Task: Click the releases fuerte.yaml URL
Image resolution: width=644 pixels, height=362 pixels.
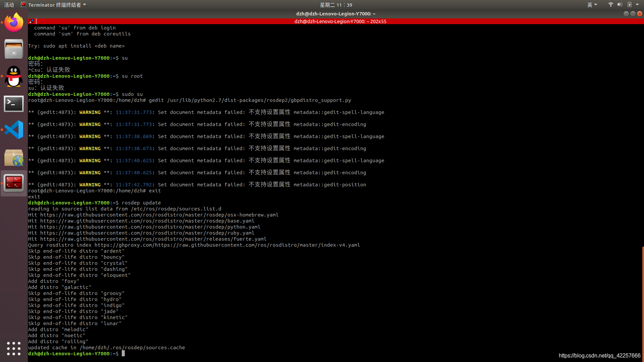Action: pos(153,239)
